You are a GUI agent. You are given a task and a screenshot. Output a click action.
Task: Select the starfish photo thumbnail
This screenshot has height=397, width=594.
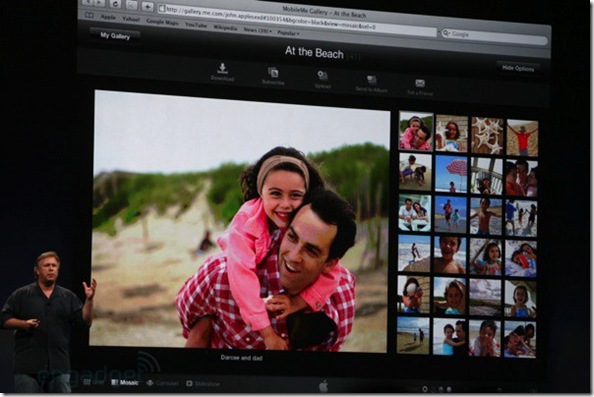coord(487,135)
